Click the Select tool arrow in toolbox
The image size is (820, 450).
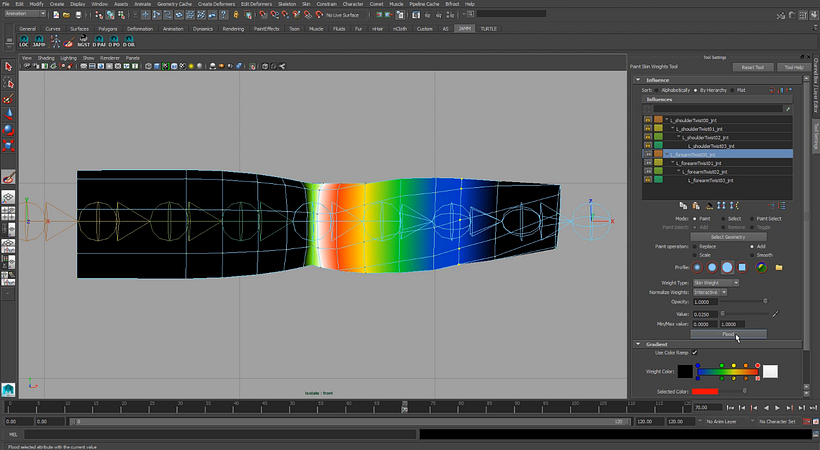[9, 66]
